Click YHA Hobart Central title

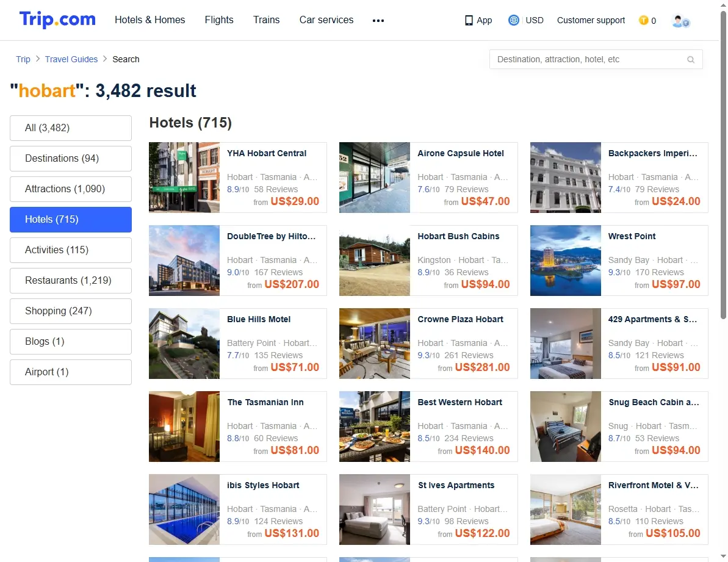pos(267,154)
